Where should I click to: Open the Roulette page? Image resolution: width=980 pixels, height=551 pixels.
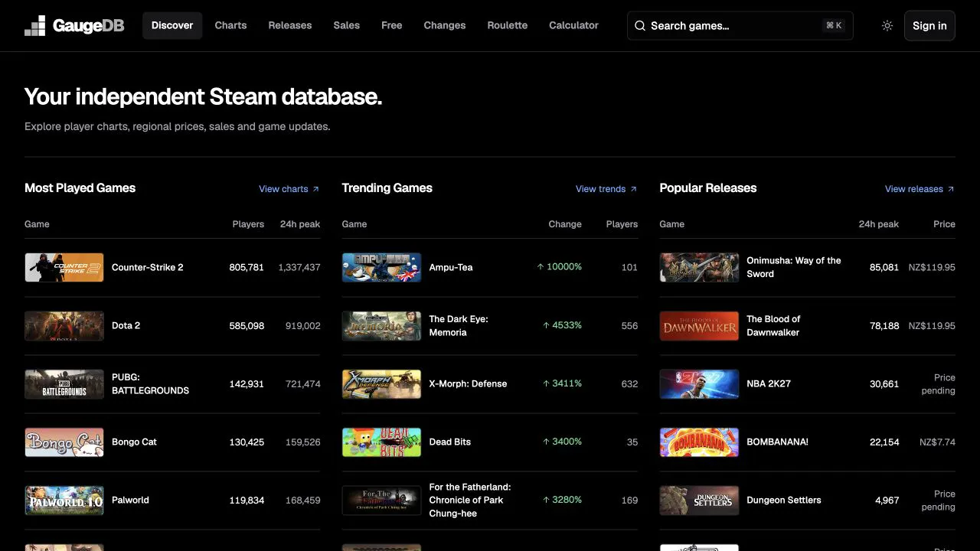[508, 25]
